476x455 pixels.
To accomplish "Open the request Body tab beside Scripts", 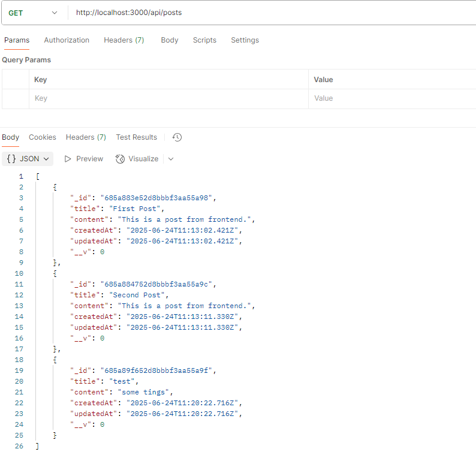I will (170, 40).
